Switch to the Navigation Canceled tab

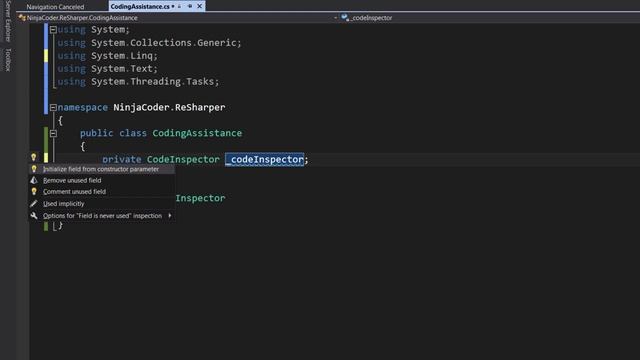[55, 7]
